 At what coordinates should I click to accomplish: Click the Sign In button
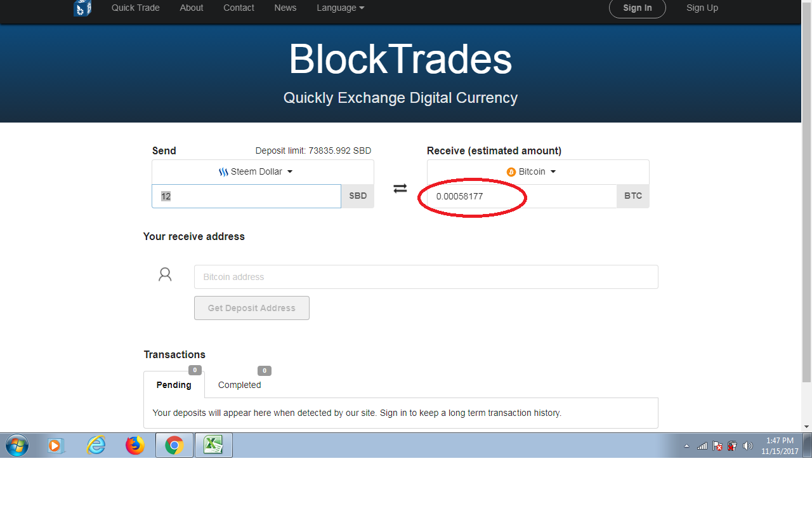tap(638, 8)
